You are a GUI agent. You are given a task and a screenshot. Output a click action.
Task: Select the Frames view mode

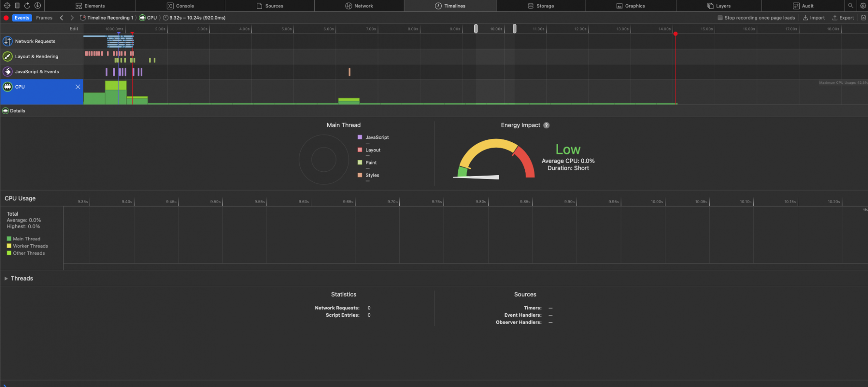click(44, 18)
